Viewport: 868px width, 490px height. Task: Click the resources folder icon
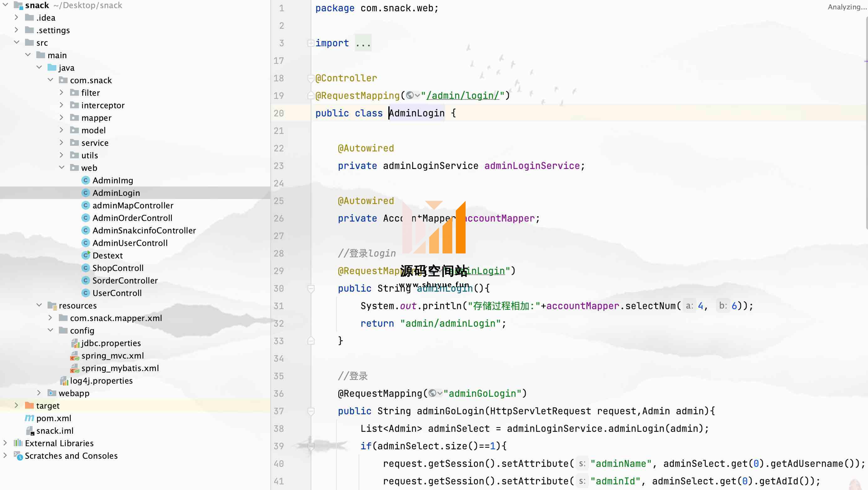click(52, 305)
